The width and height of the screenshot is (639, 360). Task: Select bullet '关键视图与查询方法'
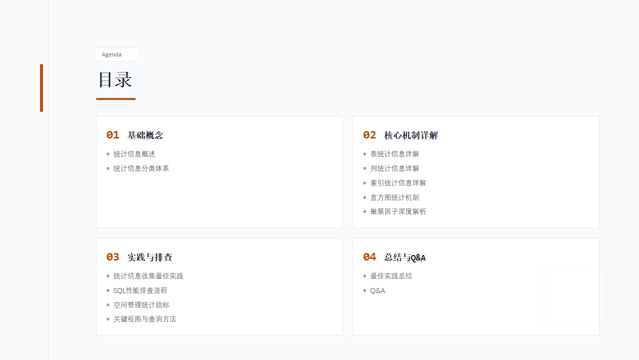pyautogui.click(x=145, y=319)
